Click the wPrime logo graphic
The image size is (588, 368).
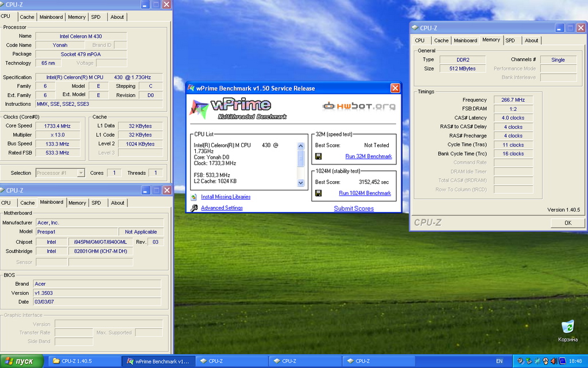point(238,109)
